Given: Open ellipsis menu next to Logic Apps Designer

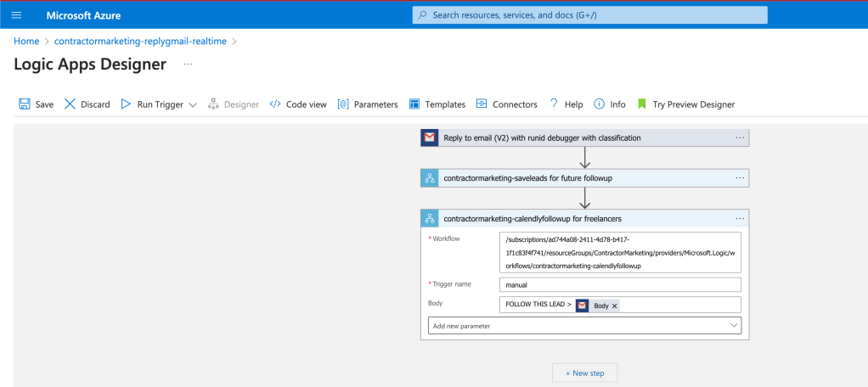Looking at the screenshot, I should point(189,64).
